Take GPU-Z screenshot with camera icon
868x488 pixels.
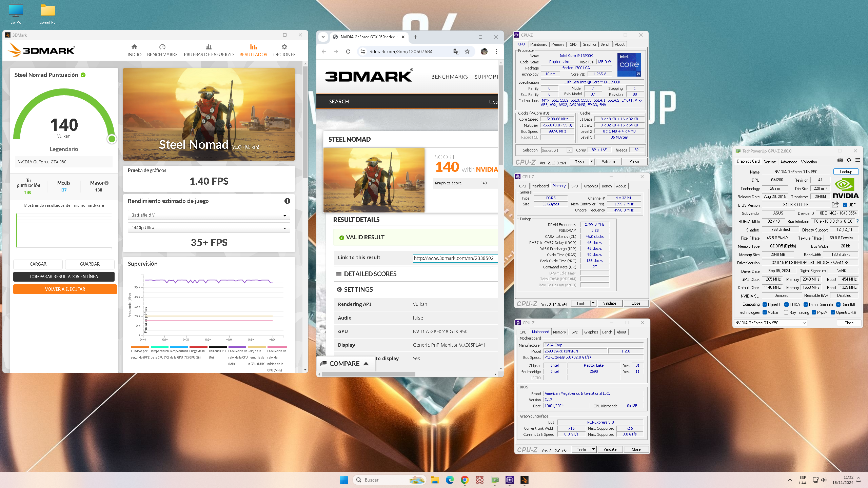(840, 160)
